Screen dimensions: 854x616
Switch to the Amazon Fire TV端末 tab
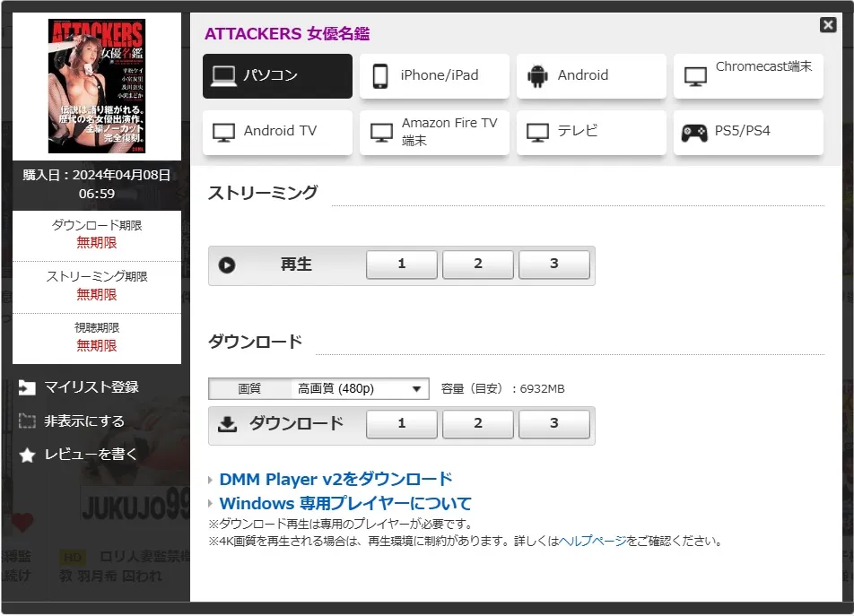pyautogui.click(x=434, y=132)
